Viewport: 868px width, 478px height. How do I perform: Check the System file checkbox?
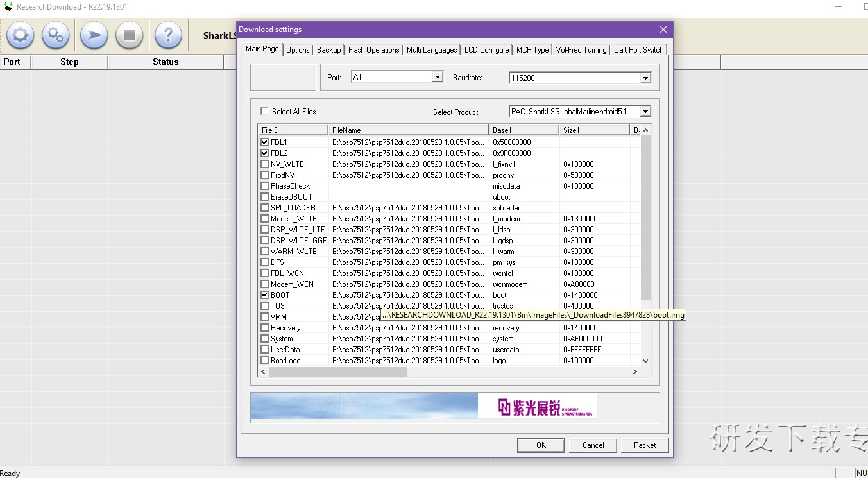265,339
